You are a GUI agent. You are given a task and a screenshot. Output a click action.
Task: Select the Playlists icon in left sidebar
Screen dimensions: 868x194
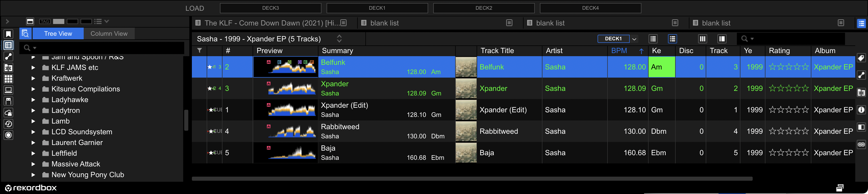coord(8,45)
